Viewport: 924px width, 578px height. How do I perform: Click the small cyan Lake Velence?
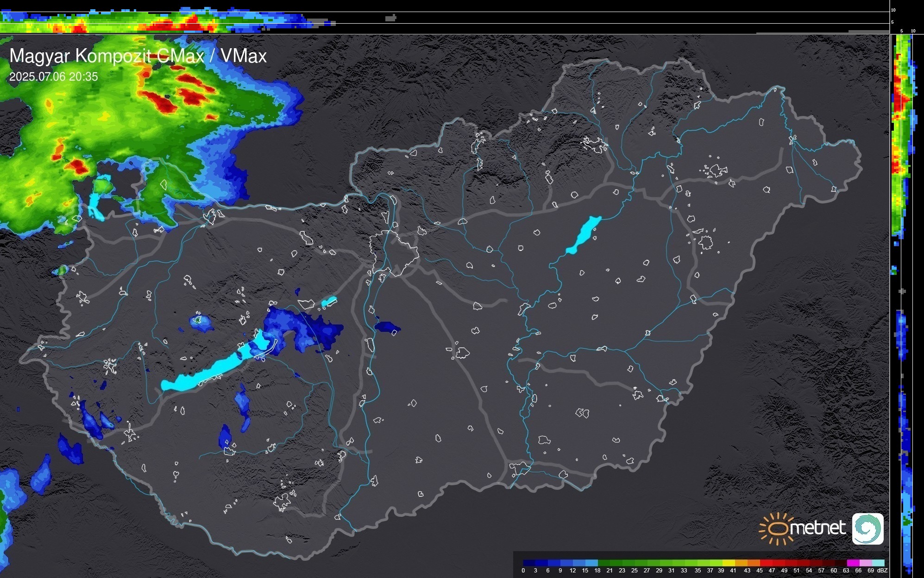[329, 302]
